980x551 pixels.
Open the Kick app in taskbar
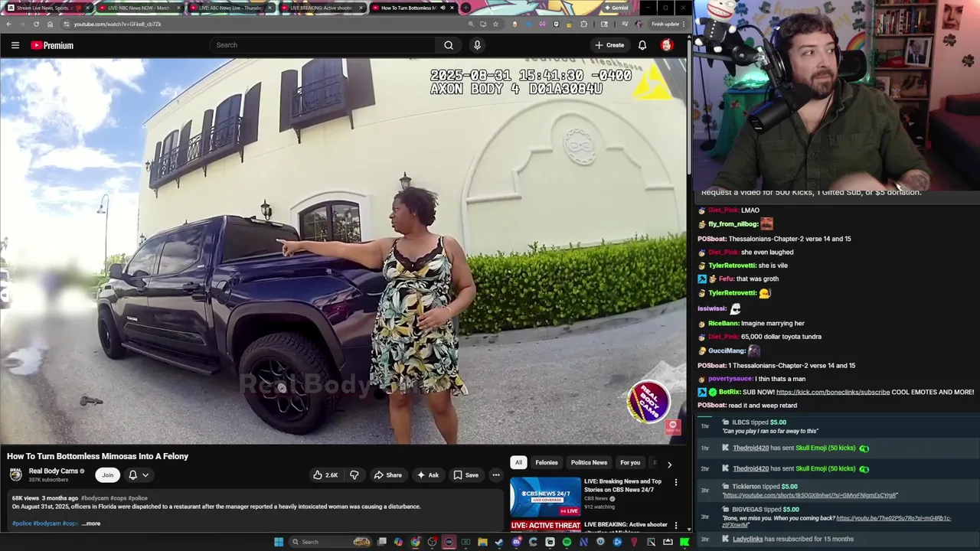[684, 542]
